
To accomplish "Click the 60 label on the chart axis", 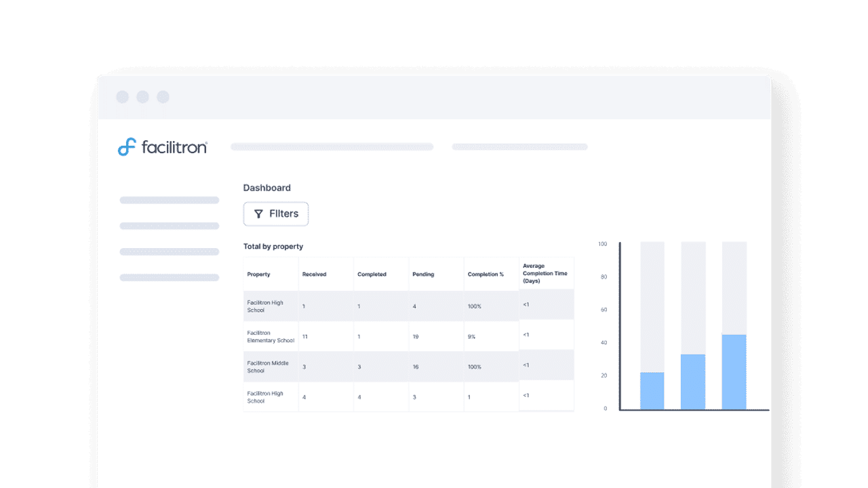I will 604,310.
